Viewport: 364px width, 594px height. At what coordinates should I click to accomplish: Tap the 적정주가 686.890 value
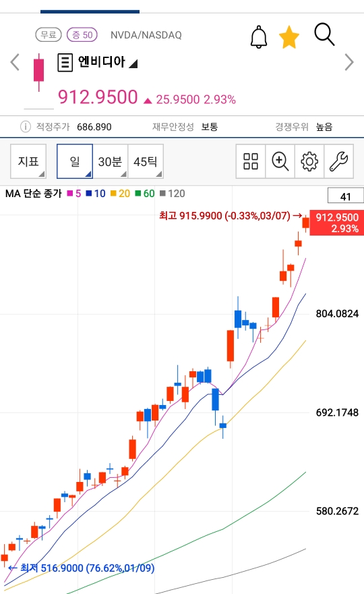click(x=94, y=127)
